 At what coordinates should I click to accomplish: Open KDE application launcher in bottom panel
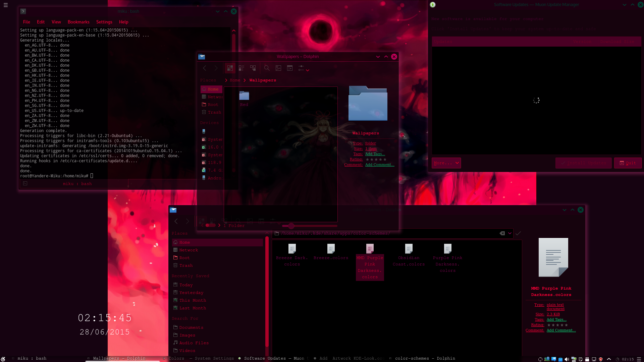(x=3, y=359)
